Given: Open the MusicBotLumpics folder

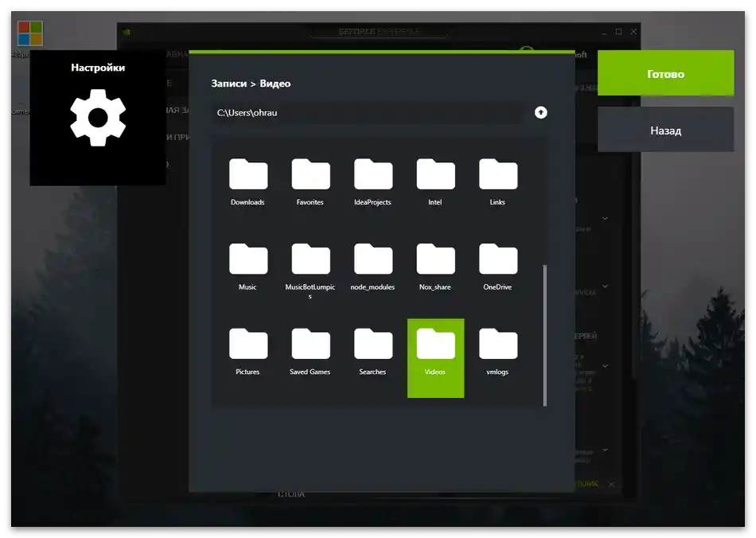Looking at the screenshot, I should (x=310, y=270).
